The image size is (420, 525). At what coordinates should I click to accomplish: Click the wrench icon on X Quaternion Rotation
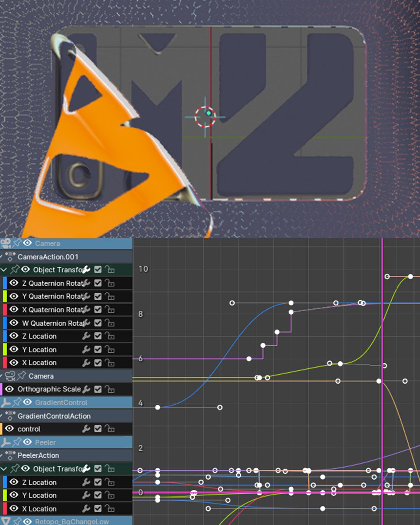(x=86, y=309)
